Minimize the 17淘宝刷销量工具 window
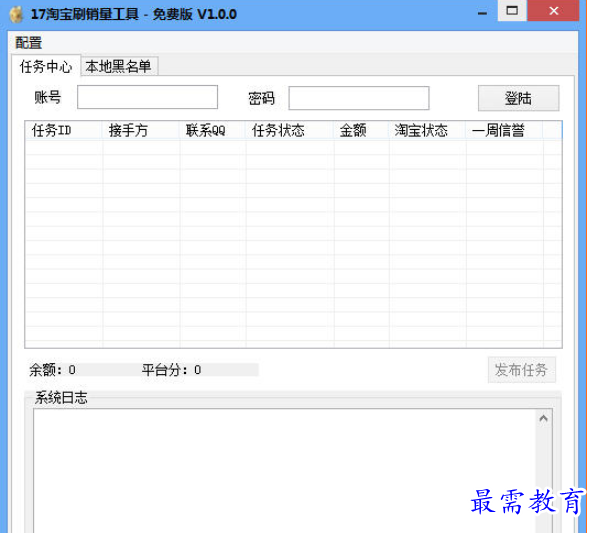 [482, 13]
